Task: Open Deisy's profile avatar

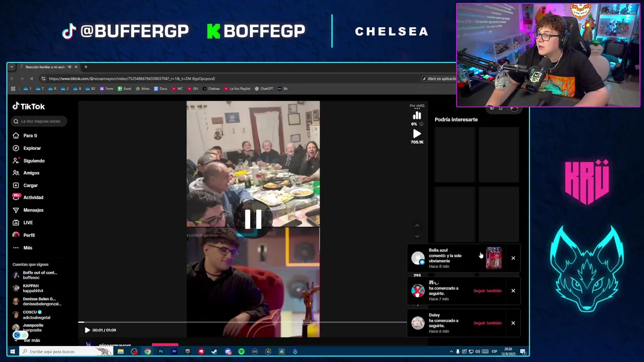Action: tap(418, 323)
